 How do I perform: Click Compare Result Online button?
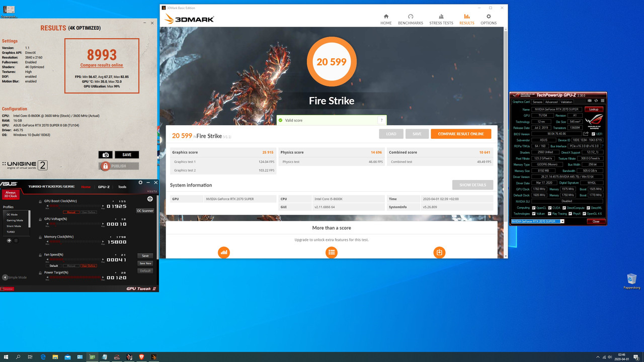pyautogui.click(x=461, y=134)
